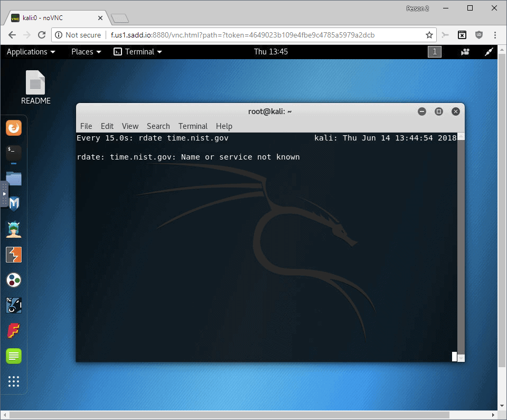Open the Chrome browser options menu
Viewport: 507px width, 420px height.
point(495,35)
